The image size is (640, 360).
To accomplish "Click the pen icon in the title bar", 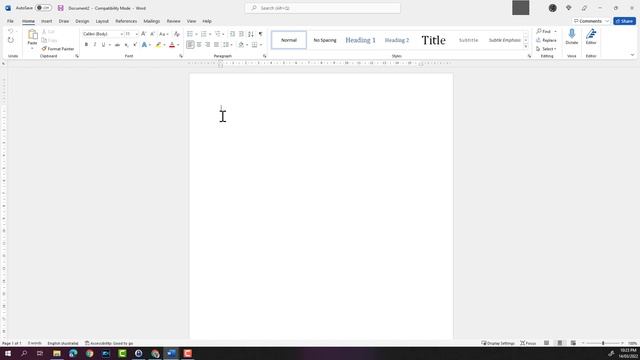I will [584, 8].
